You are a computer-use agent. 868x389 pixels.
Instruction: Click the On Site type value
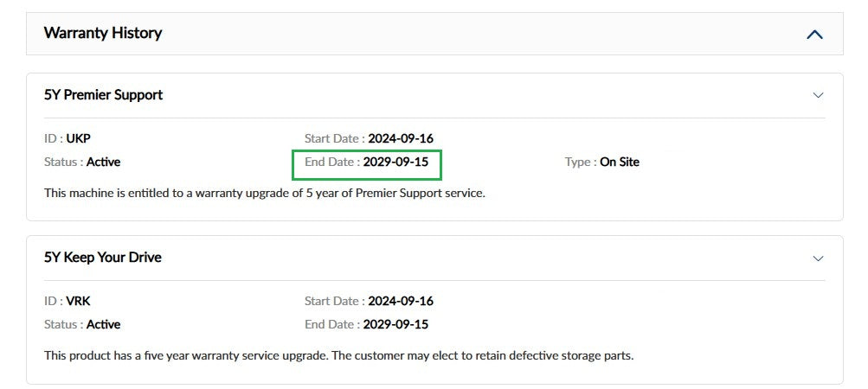pyautogui.click(x=620, y=163)
